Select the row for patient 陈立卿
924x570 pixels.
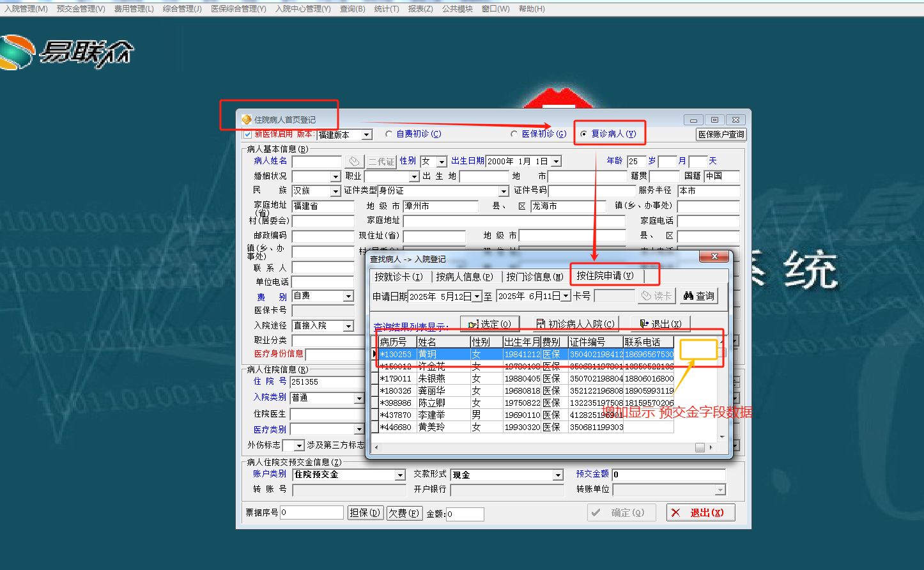pyautogui.click(x=526, y=403)
